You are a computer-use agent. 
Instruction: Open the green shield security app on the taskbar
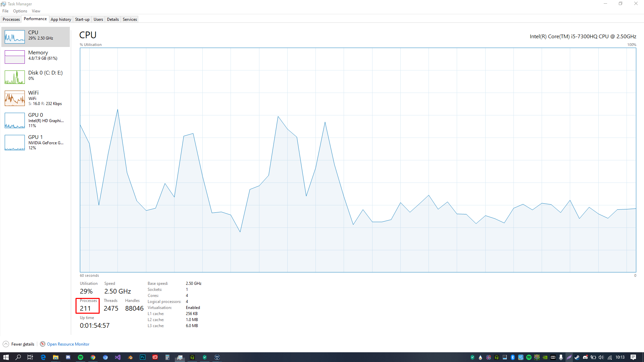(x=205, y=357)
